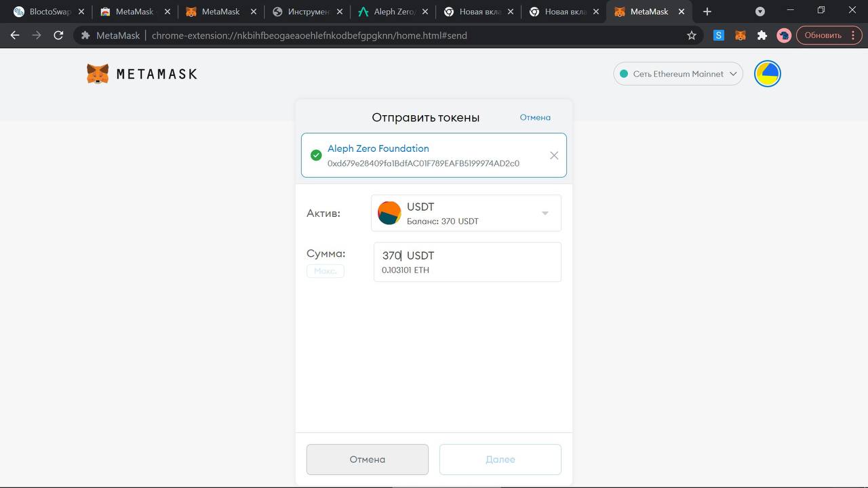Click the recipient address 0xd679e28409...
This screenshot has height=488, width=868.
(423, 163)
